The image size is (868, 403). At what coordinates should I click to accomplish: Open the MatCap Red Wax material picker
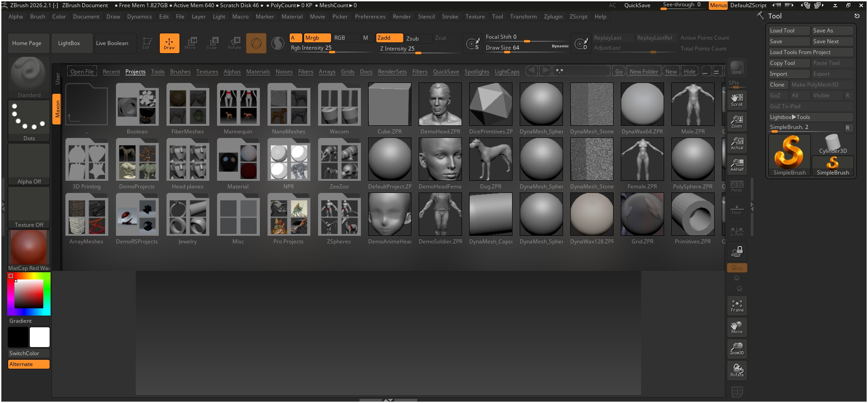(29, 251)
